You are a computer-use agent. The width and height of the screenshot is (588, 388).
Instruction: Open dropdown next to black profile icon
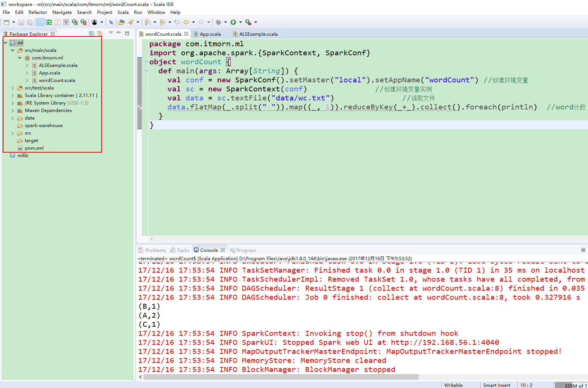[x=102, y=22]
